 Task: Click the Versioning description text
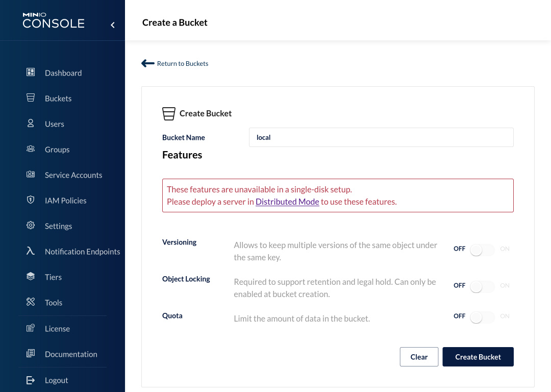[335, 251]
